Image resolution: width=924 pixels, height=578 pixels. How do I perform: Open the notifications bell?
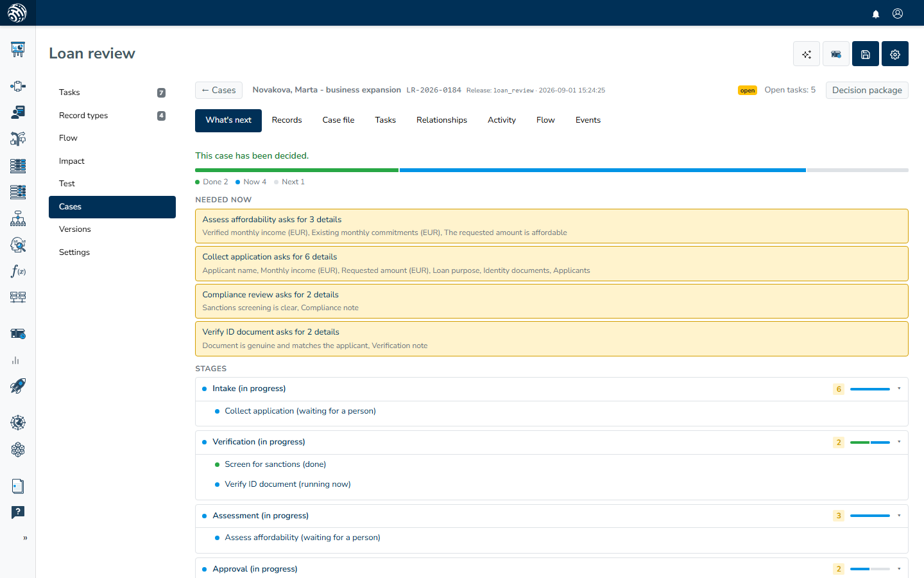(876, 13)
